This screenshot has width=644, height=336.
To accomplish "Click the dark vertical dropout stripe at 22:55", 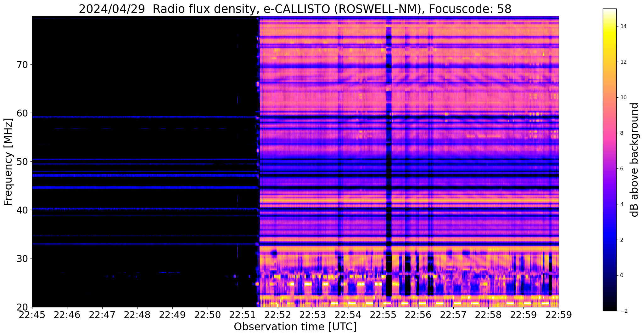I will pyautogui.click(x=389, y=162).
